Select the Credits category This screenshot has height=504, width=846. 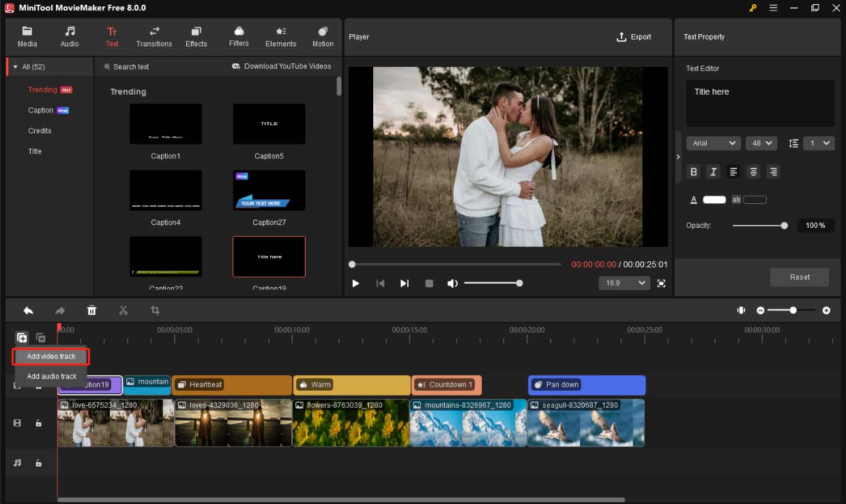[40, 130]
